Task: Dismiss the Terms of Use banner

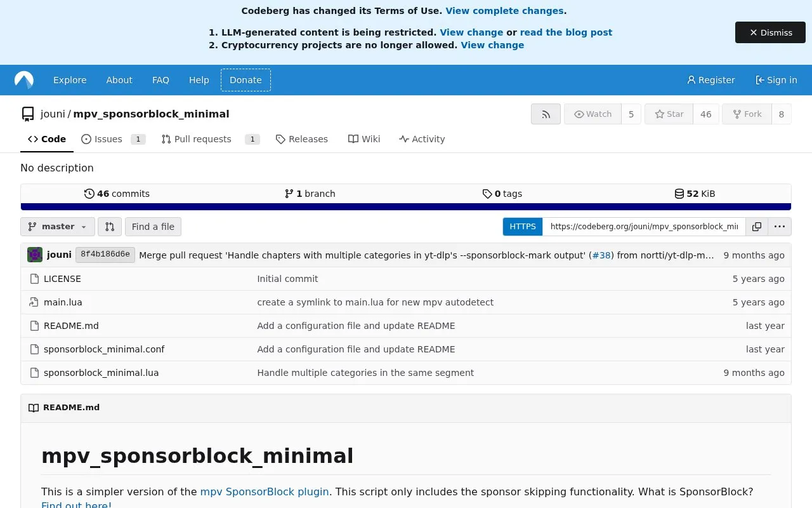Action: point(770,32)
